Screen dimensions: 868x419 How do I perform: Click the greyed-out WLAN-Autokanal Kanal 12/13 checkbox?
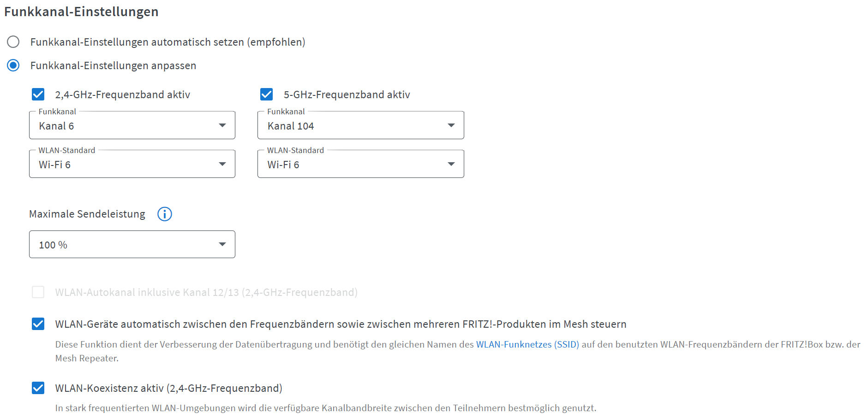click(38, 292)
